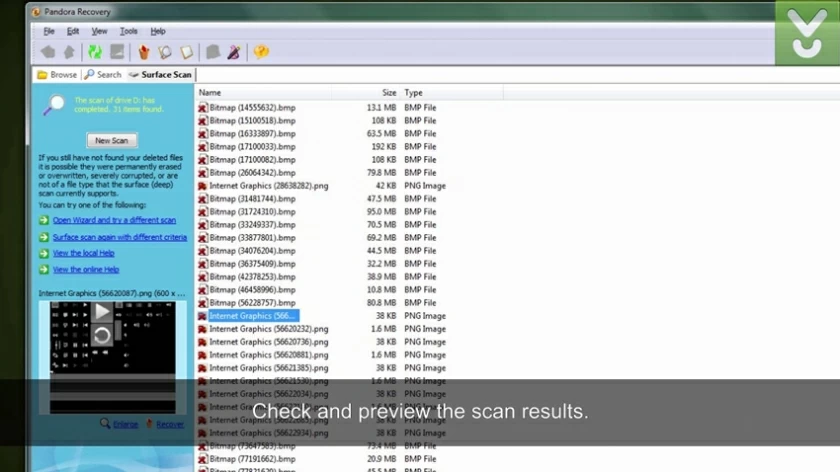
Task: Select file Bitmap (15100518).bmp
Action: click(x=252, y=121)
